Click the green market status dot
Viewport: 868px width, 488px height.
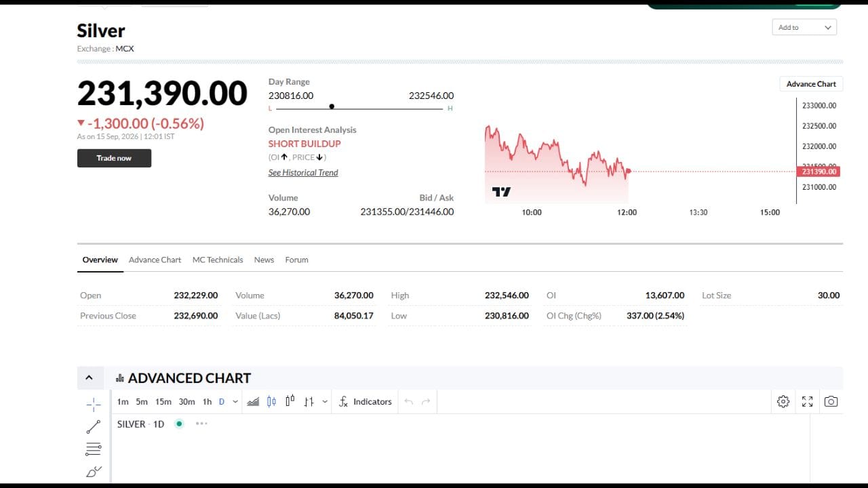coord(179,424)
